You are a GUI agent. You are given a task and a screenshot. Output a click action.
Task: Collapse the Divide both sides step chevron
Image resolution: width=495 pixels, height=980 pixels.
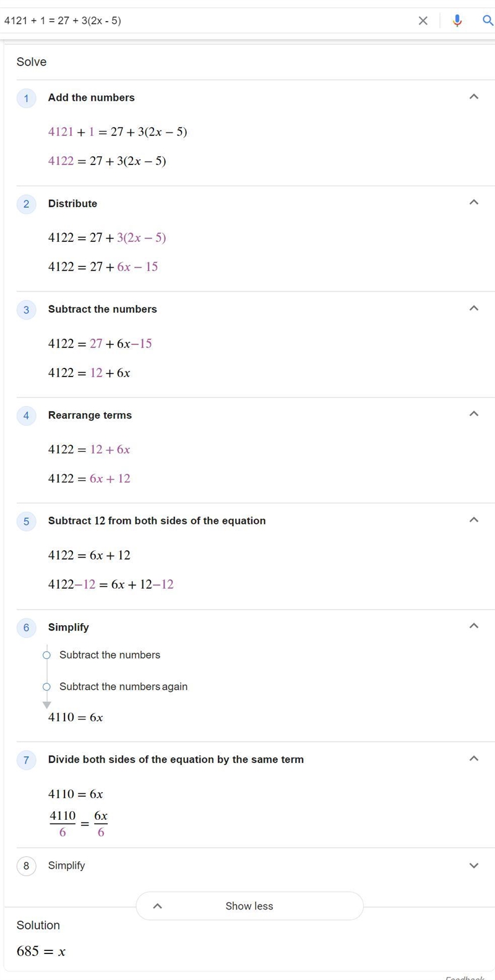474,759
